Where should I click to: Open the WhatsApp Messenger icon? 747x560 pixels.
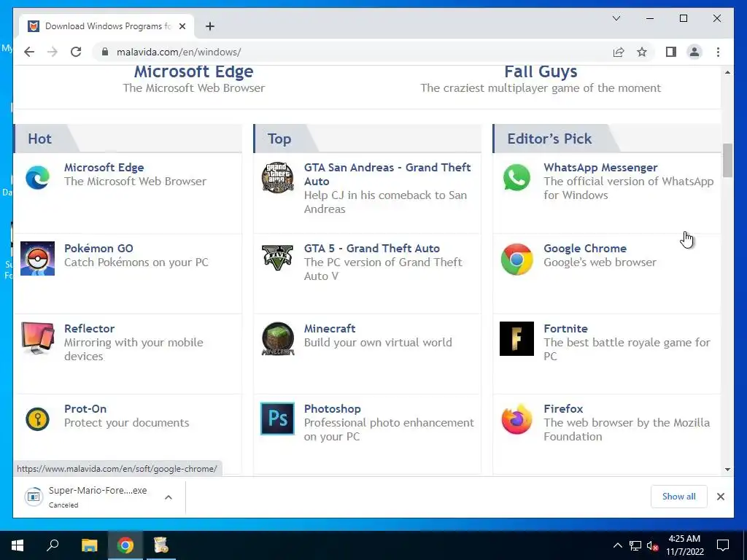[517, 178]
